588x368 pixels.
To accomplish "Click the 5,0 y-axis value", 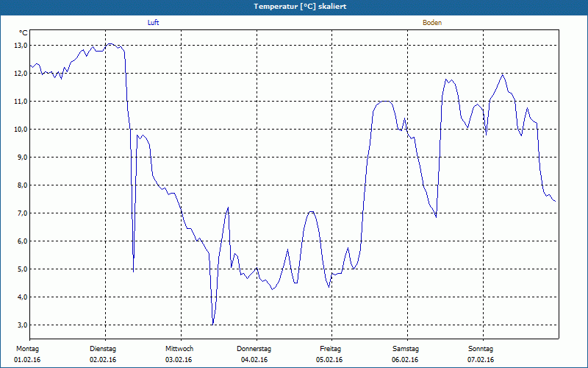I will 22,269.
